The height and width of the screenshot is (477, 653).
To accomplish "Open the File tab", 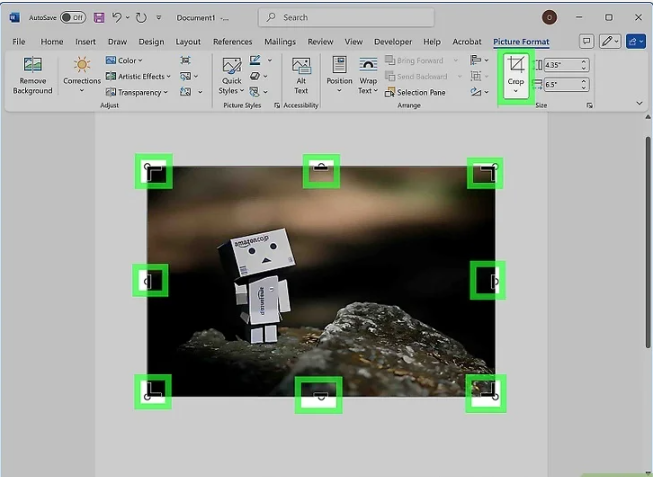I will (x=19, y=42).
